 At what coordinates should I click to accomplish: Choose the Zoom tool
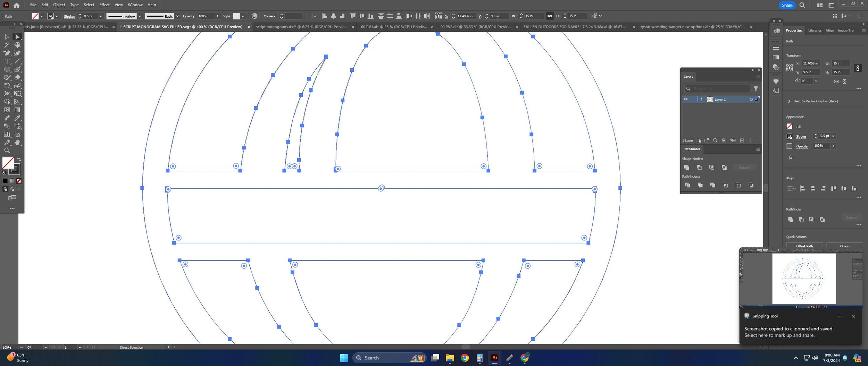pyautogui.click(x=7, y=151)
